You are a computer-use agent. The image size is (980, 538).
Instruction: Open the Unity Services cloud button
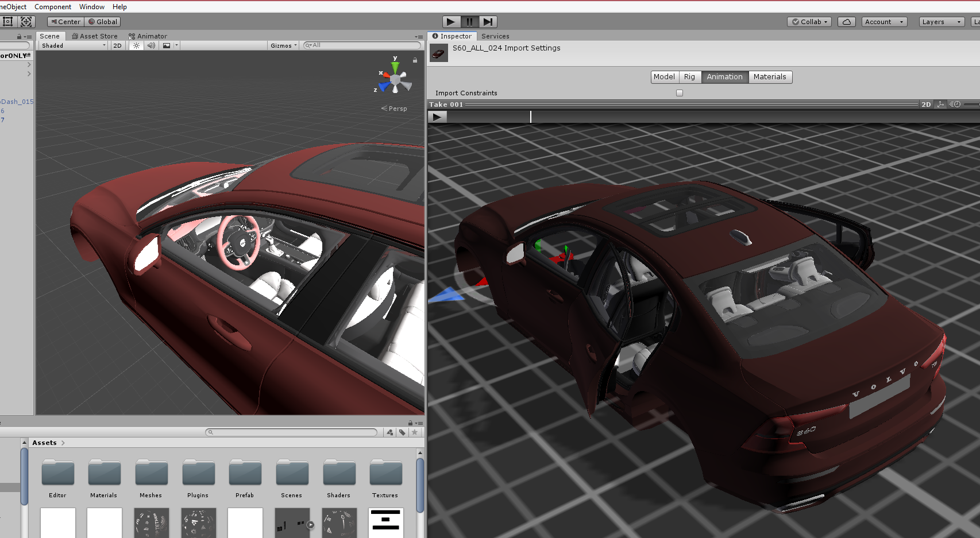(x=847, y=22)
